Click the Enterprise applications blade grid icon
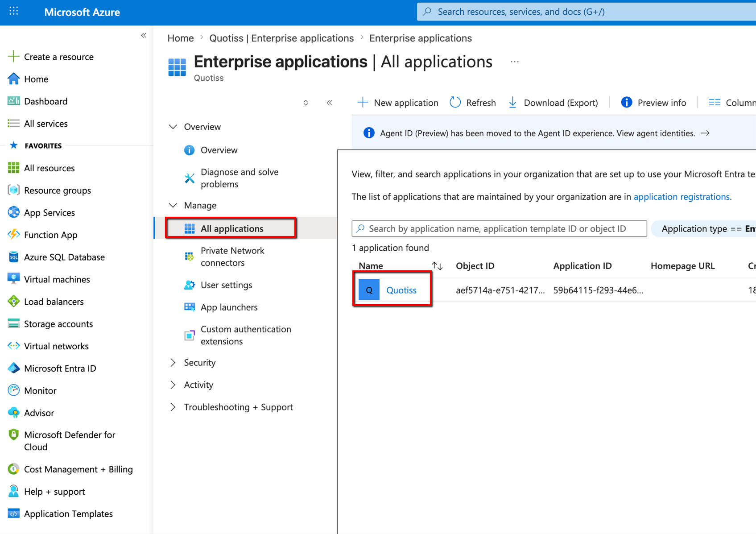Screen dimensions: 756x534 tap(177, 67)
